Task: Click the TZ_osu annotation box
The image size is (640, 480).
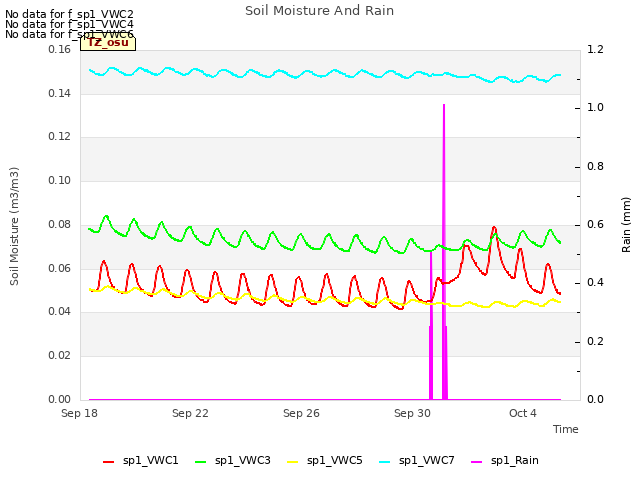Action: [x=108, y=43]
